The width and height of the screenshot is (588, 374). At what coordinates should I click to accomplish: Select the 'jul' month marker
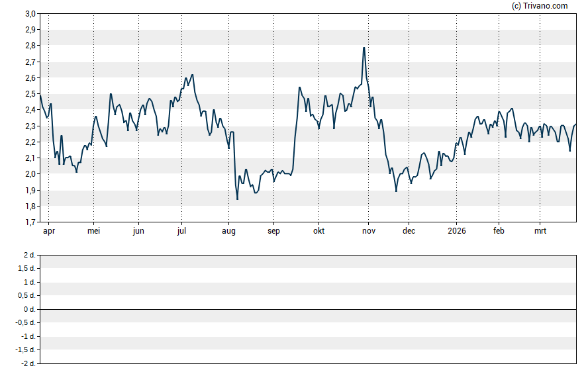tap(181, 231)
